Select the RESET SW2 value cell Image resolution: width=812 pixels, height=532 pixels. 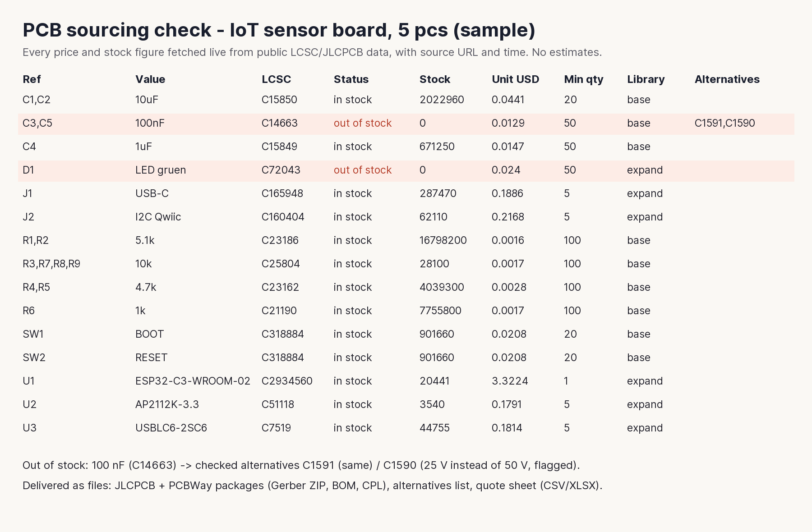point(151,358)
